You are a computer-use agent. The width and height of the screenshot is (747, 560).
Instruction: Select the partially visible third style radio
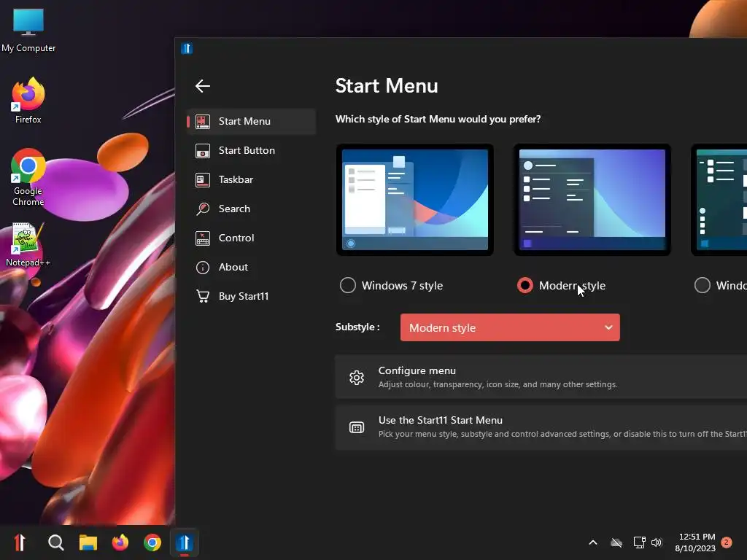[x=703, y=285]
